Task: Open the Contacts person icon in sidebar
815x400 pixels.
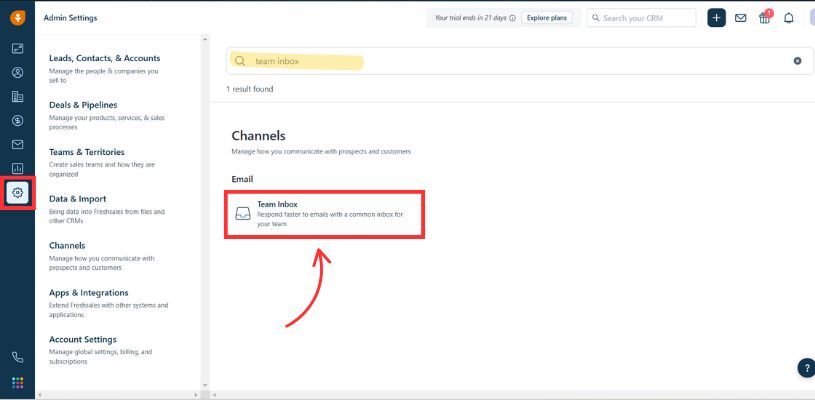Action: [17, 73]
